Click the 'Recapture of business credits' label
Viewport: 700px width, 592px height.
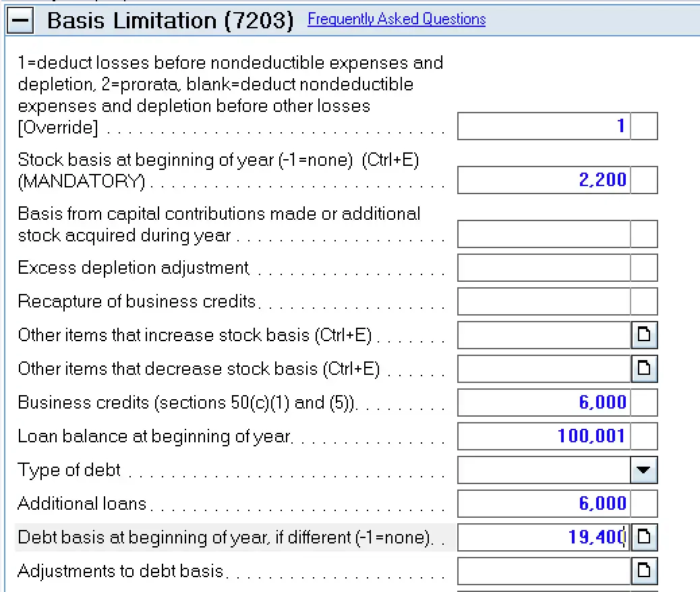click(137, 301)
